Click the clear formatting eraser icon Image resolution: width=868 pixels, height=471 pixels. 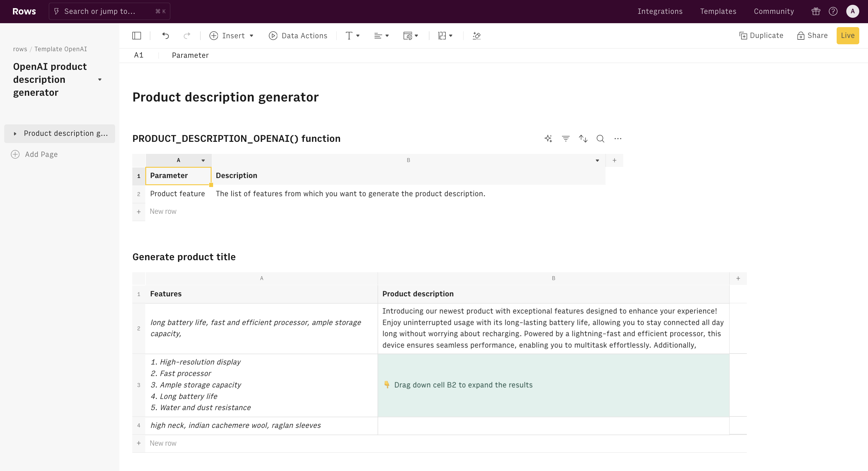pos(476,36)
